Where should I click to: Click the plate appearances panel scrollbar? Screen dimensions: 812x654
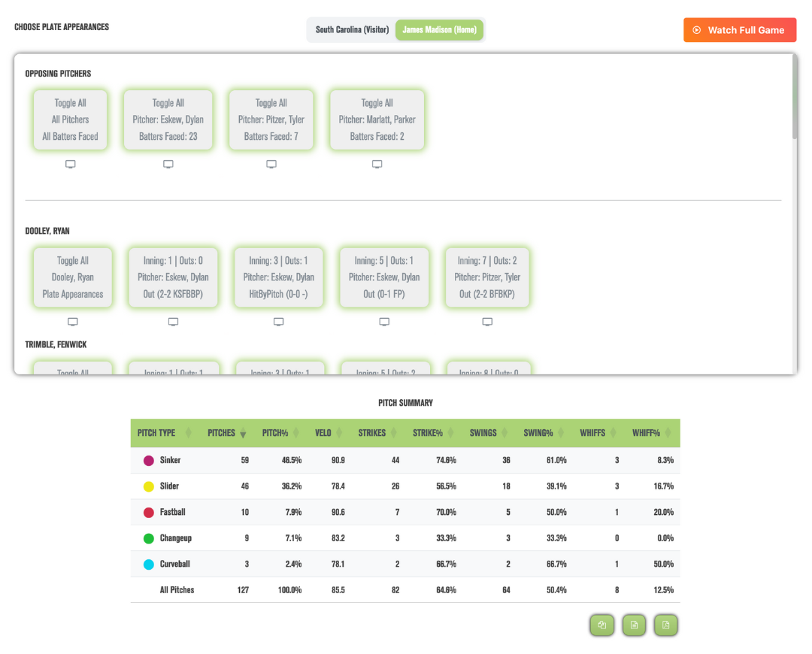tap(795, 97)
